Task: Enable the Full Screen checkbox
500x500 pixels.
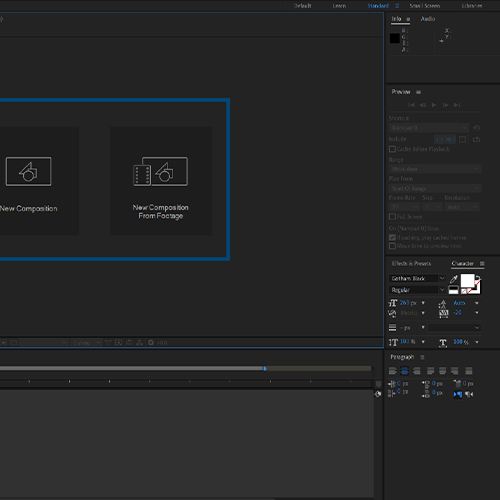Action: tap(393, 217)
